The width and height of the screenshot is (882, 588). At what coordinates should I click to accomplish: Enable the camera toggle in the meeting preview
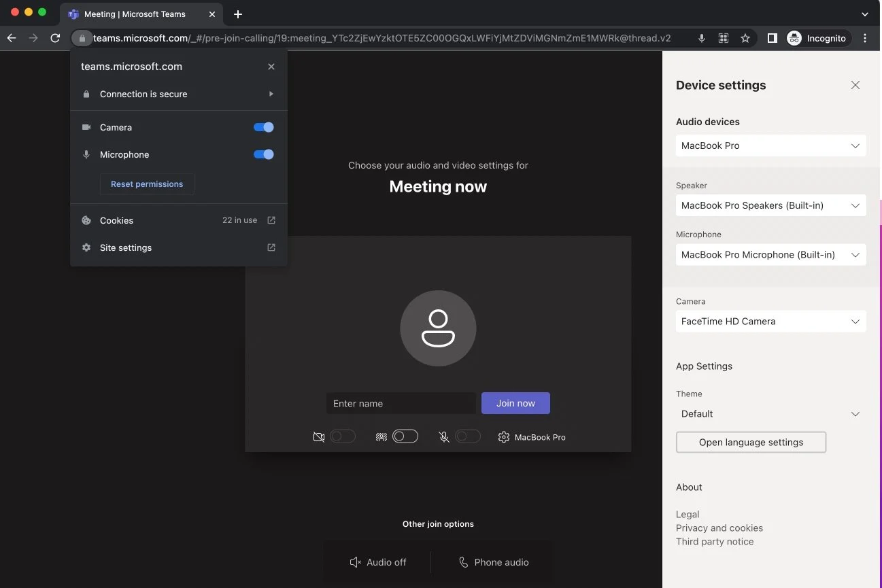[x=343, y=436]
